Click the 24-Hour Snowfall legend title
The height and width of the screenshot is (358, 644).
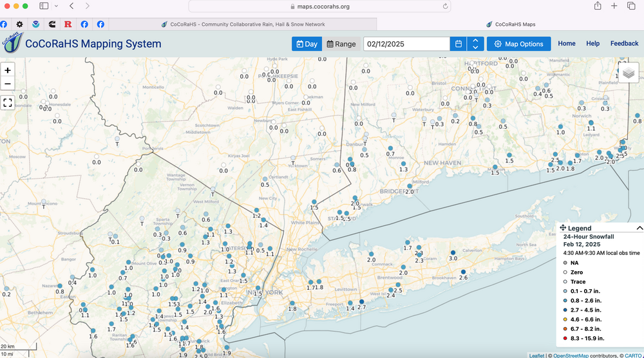[589, 236]
